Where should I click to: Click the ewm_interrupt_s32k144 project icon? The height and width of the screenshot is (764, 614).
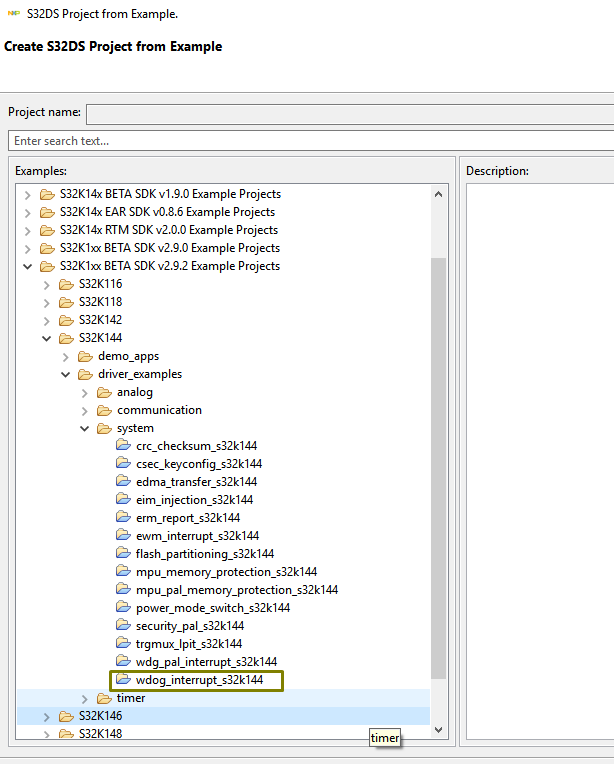[123, 535]
